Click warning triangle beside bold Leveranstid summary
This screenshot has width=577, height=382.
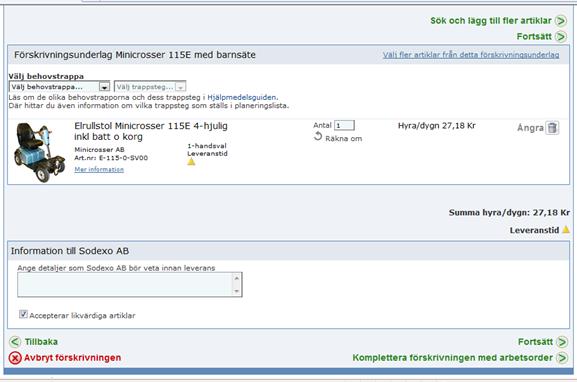[566, 230]
